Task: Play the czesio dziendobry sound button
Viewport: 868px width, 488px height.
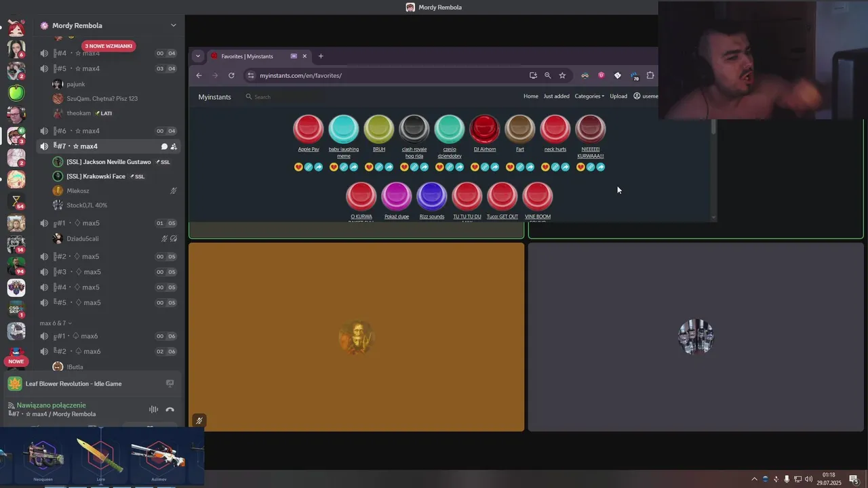Action: [450, 129]
